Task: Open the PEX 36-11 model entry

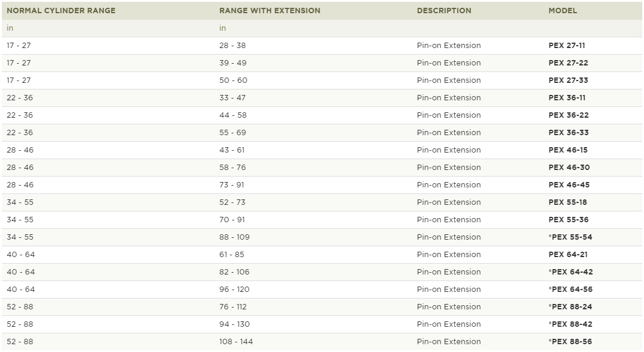Action: coord(567,98)
